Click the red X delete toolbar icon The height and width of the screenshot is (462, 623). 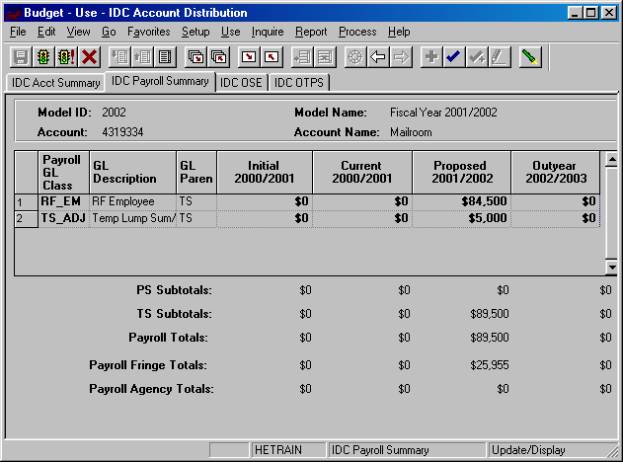coord(88,59)
